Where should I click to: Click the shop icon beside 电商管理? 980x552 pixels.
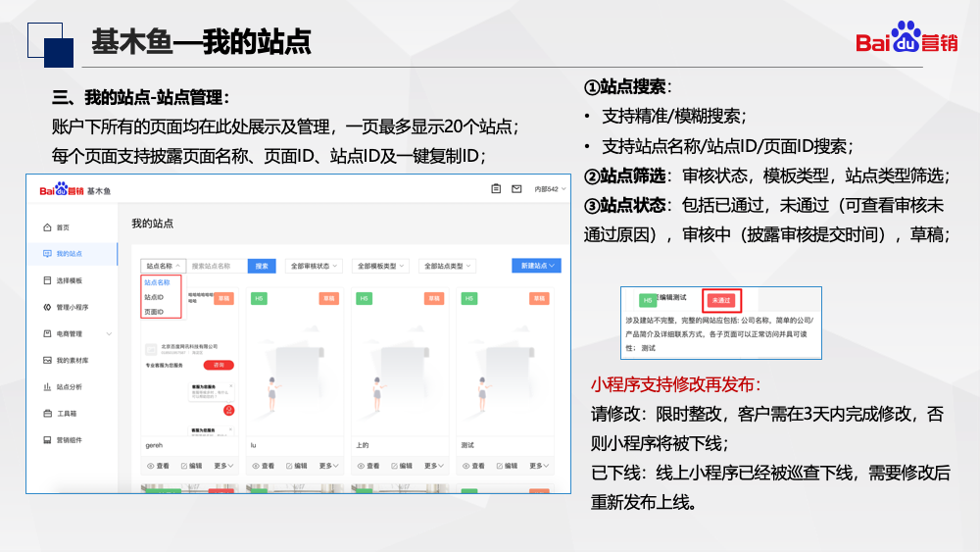[x=47, y=333]
